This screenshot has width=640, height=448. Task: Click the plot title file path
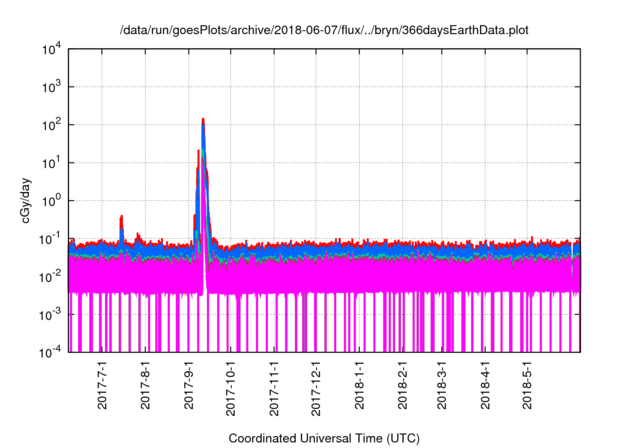[324, 30]
